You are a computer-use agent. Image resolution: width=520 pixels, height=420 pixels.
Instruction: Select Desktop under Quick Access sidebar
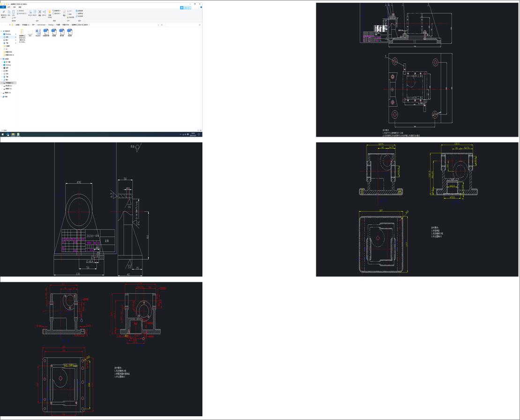point(7,34)
